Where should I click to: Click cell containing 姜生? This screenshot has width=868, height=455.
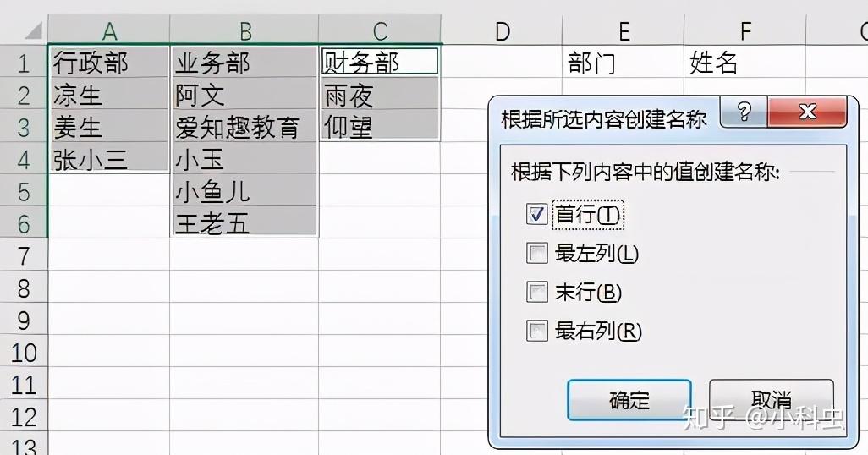pos(109,126)
